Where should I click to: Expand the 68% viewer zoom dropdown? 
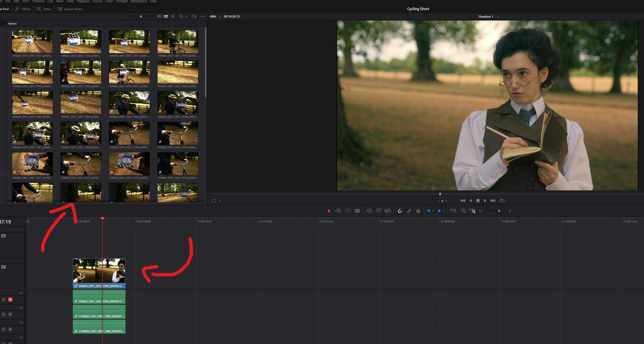pyautogui.click(x=220, y=17)
